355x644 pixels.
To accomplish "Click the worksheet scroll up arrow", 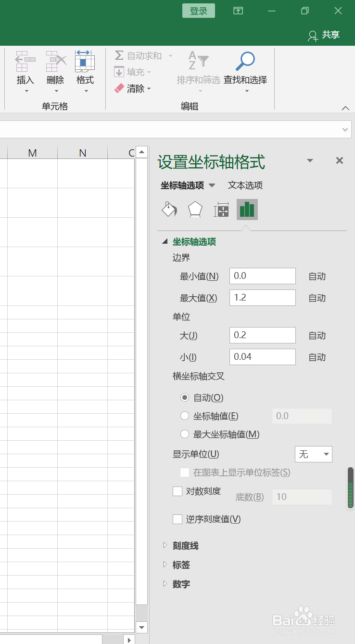I will [141, 152].
